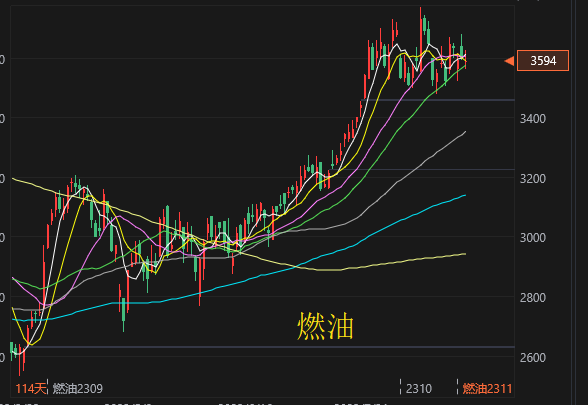Image resolution: width=588 pixels, height=405 pixels.
Task: Click the vertical divider bar right of the price tag
Action: pyautogui.click(x=574, y=202)
